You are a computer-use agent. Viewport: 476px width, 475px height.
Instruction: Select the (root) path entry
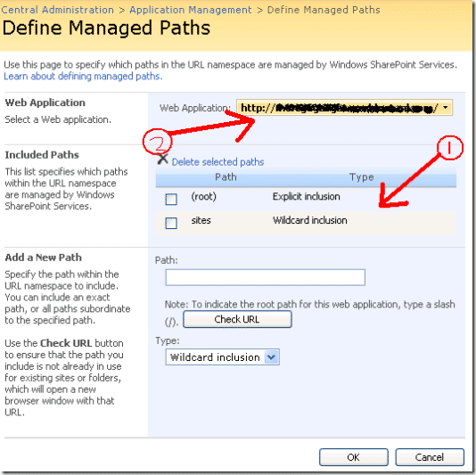(x=203, y=197)
